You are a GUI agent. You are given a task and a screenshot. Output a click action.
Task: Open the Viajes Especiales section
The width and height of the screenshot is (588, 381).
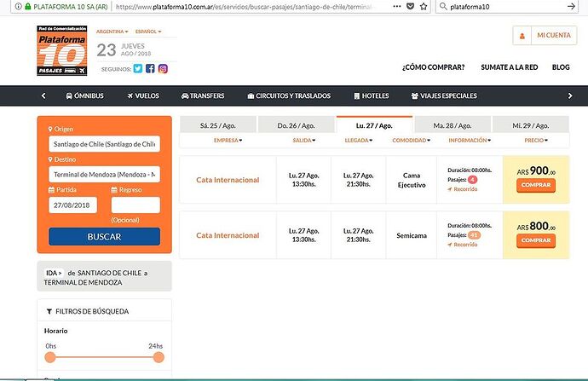[444, 96]
